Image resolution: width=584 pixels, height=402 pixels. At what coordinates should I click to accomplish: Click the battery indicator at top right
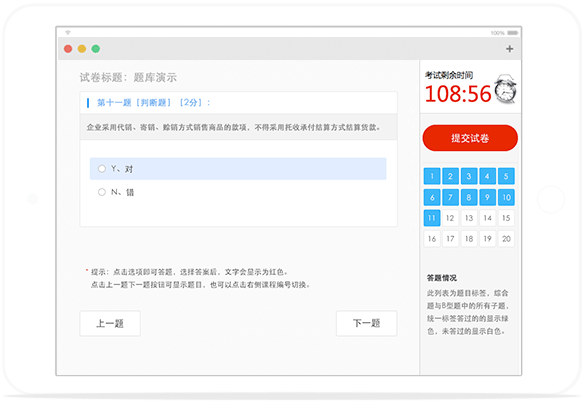pyautogui.click(x=512, y=33)
